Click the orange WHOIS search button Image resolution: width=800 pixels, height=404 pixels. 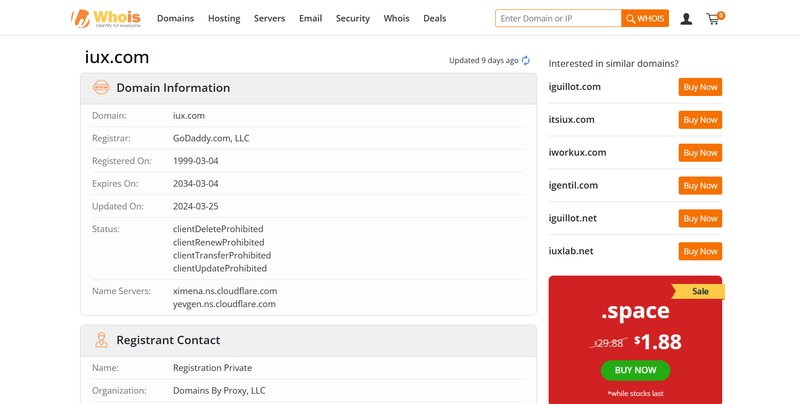645,18
